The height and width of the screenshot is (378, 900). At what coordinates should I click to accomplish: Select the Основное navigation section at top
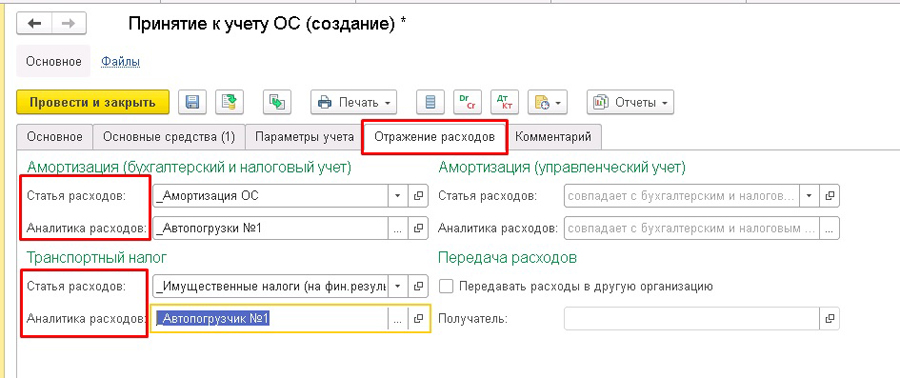pyautogui.click(x=53, y=61)
